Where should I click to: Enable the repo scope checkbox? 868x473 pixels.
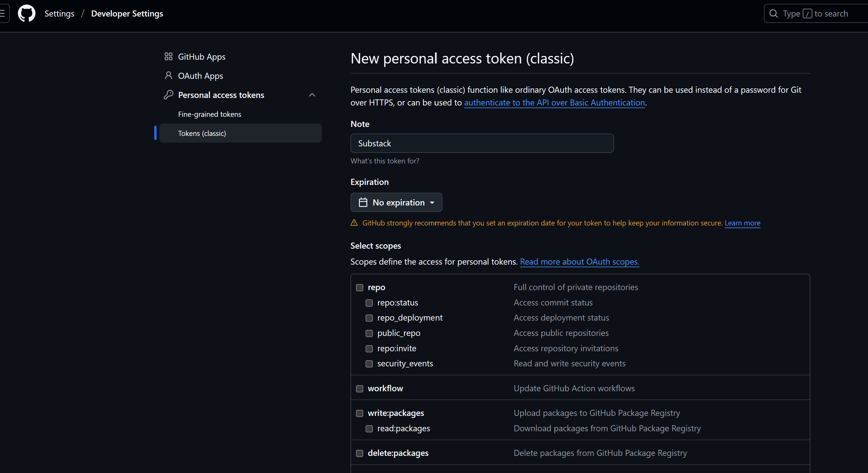point(359,288)
